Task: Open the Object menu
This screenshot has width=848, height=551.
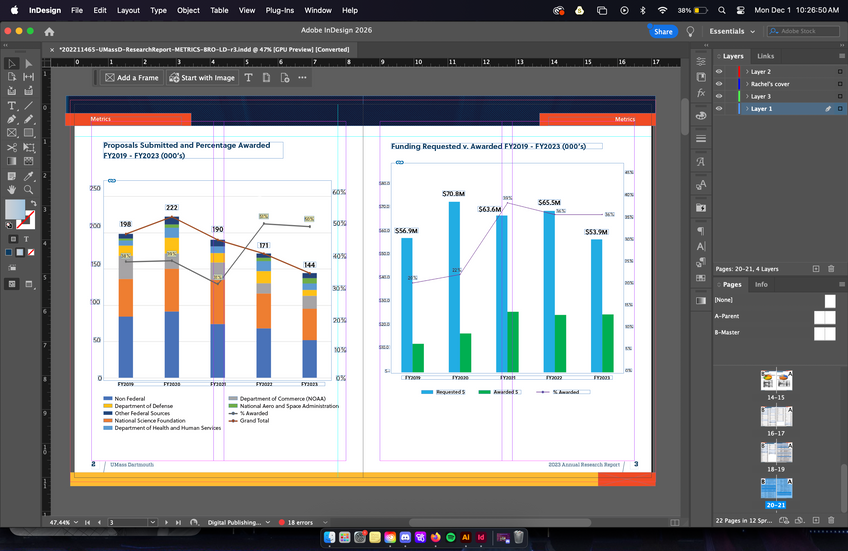Action: (x=188, y=10)
